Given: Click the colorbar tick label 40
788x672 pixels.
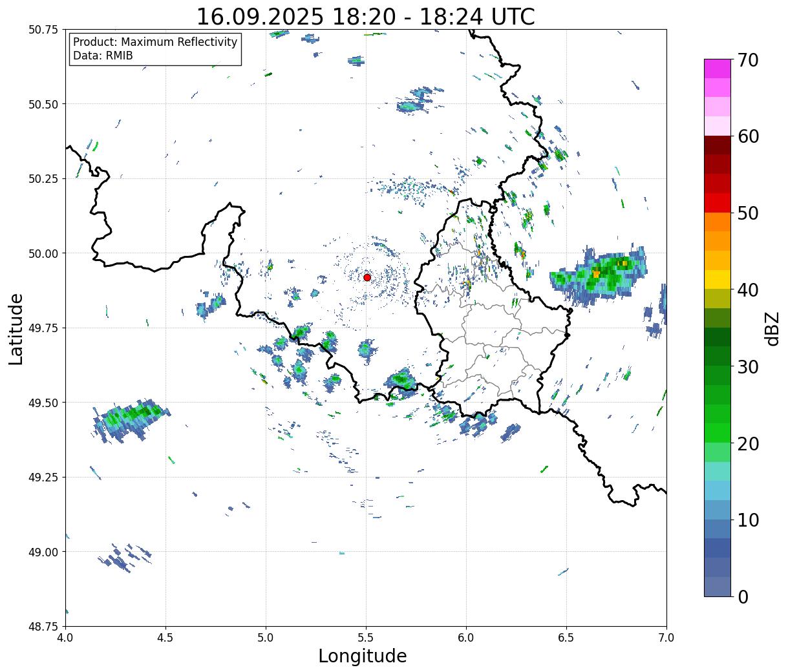Looking at the screenshot, I should [x=747, y=289].
